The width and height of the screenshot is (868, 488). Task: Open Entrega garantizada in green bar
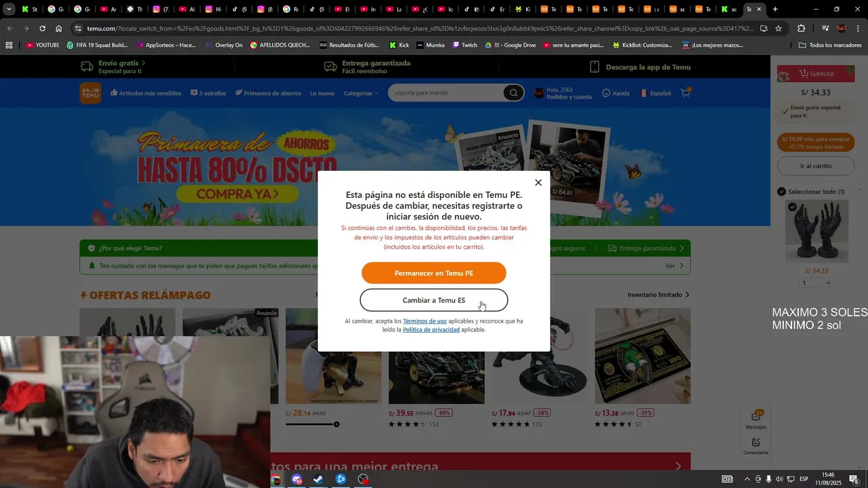(646, 248)
